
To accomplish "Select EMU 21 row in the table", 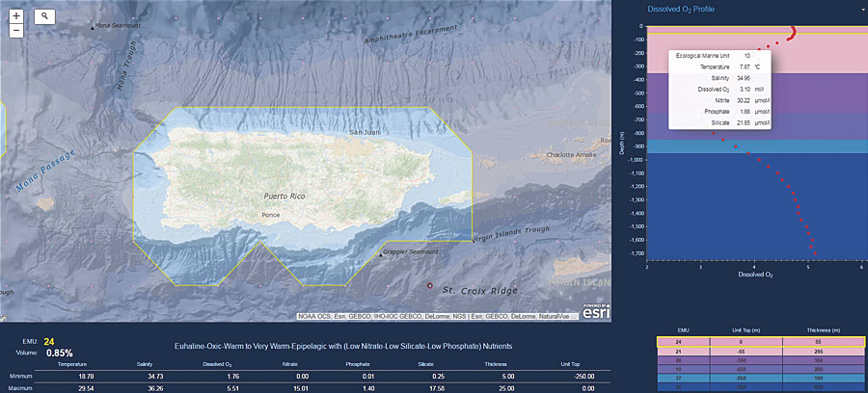I will (761, 352).
